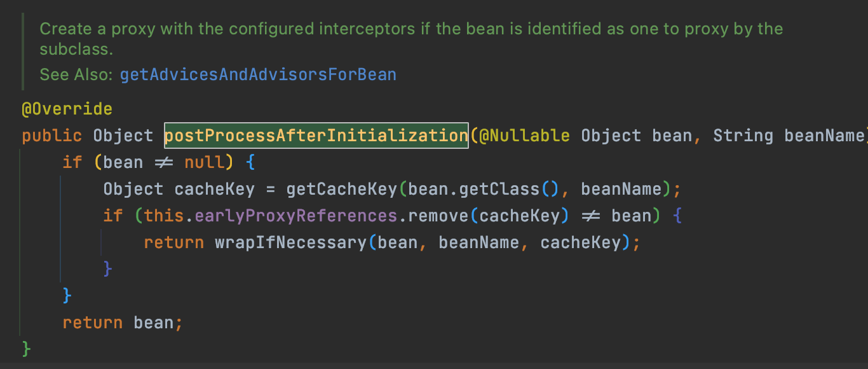Click the @Override annotation
The width and height of the screenshot is (868, 369).
pyautogui.click(x=67, y=109)
